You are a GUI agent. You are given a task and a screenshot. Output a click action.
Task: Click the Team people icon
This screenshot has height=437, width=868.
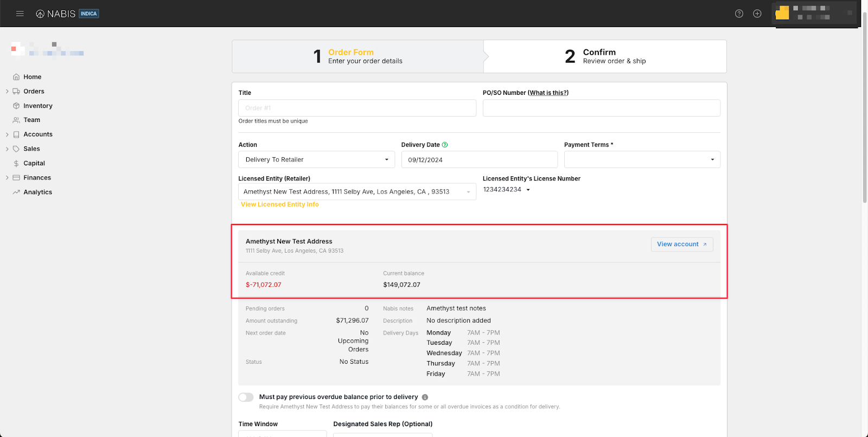(16, 120)
